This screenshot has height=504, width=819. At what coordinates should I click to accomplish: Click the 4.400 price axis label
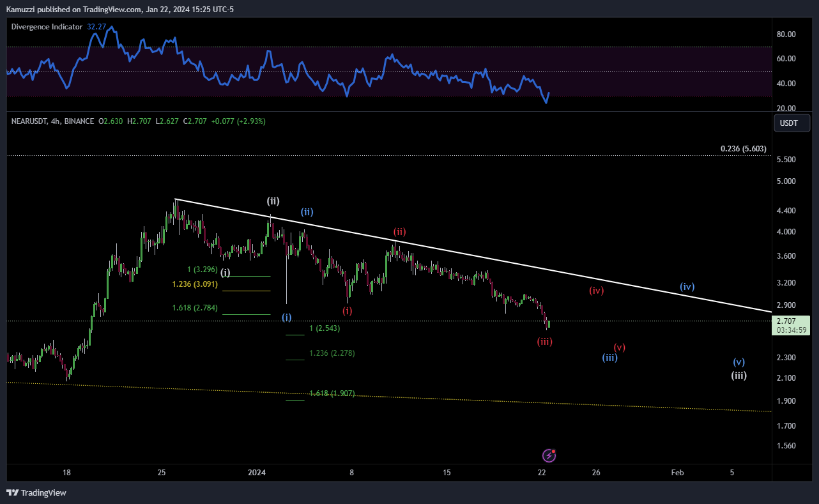pos(786,211)
